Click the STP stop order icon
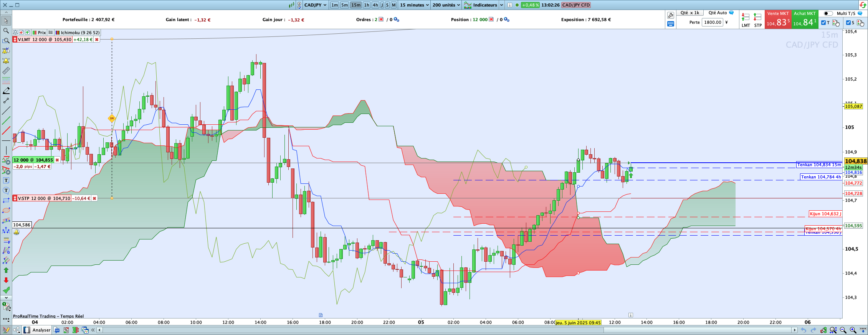Viewport: 868px width, 335px height. coord(757,20)
